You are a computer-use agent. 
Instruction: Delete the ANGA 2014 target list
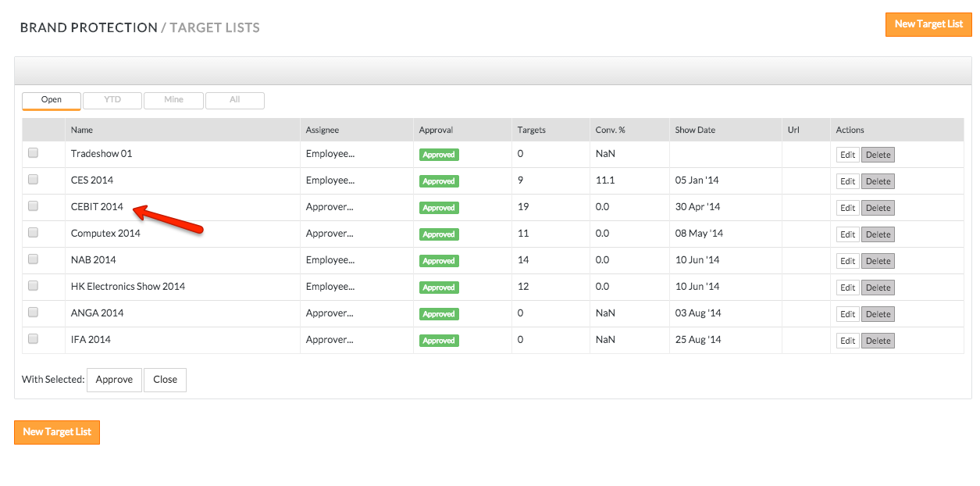click(x=878, y=314)
